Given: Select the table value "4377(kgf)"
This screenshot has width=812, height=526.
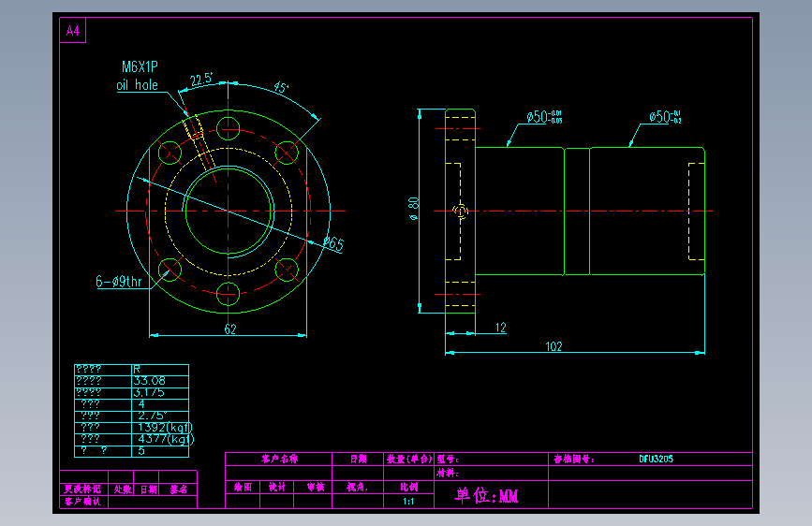Looking at the screenshot, I should pyautogui.click(x=166, y=439).
